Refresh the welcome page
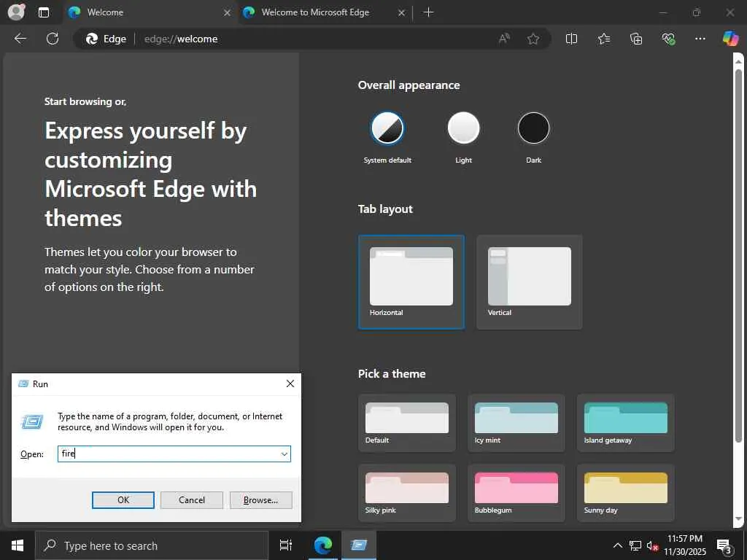Image resolution: width=747 pixels, height=560 pixels. click(53, 39)
